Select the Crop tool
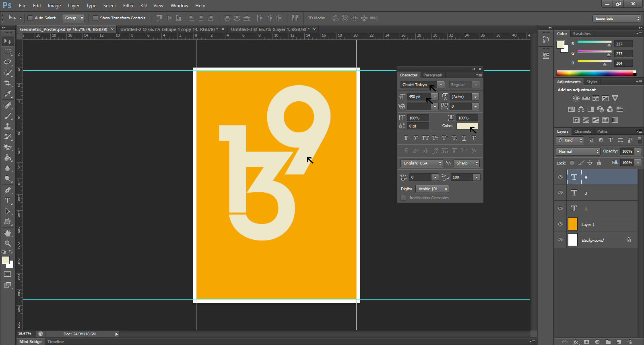Image resolution: width=644 pixels, height=345 pixels. click(8, 83)
